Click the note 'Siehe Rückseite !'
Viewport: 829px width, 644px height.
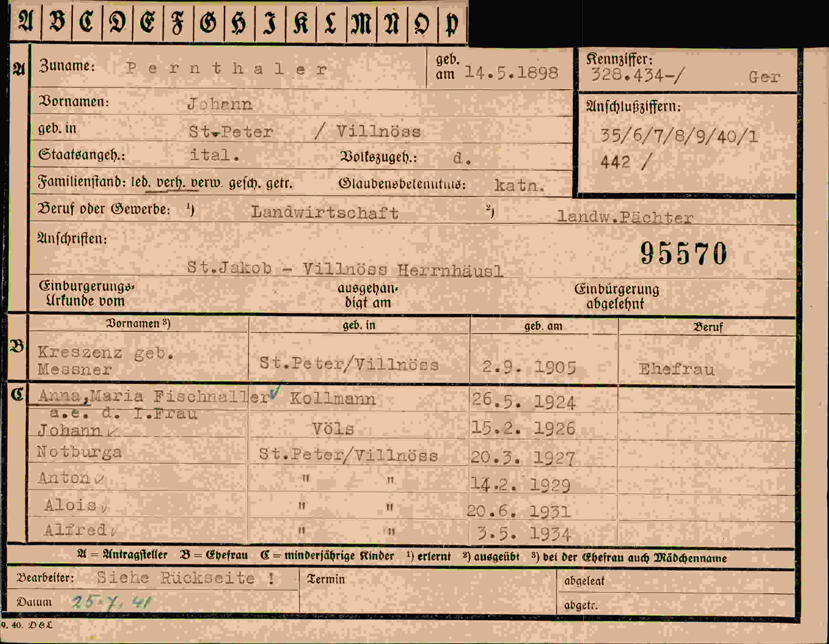[186, 578]
